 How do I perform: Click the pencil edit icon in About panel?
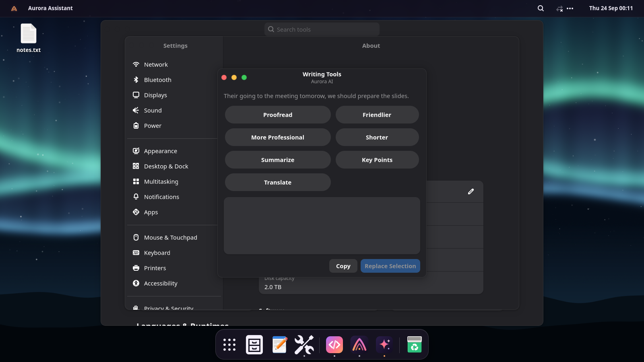pyautogui.click(x=471, y=191)
